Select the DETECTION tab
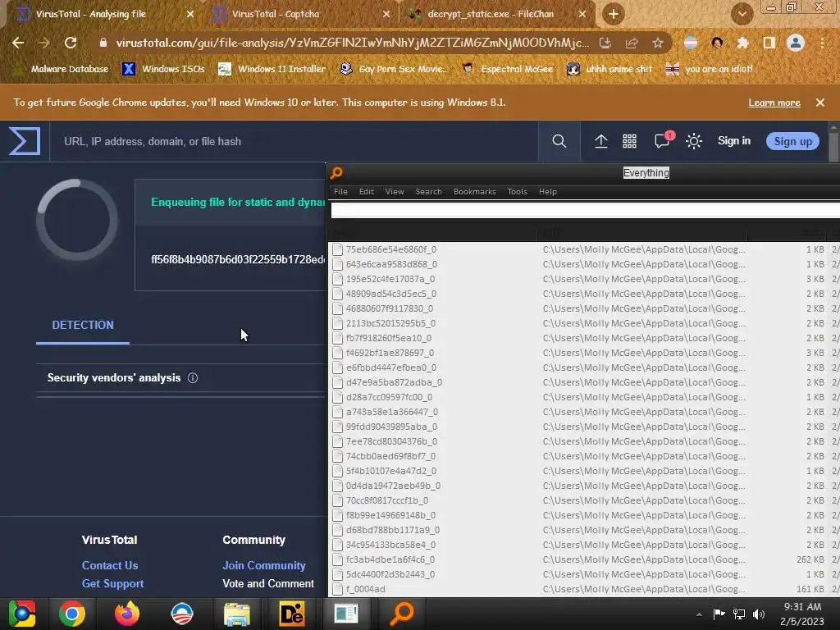The image size is (840, 630). click(x=83, y=325)
